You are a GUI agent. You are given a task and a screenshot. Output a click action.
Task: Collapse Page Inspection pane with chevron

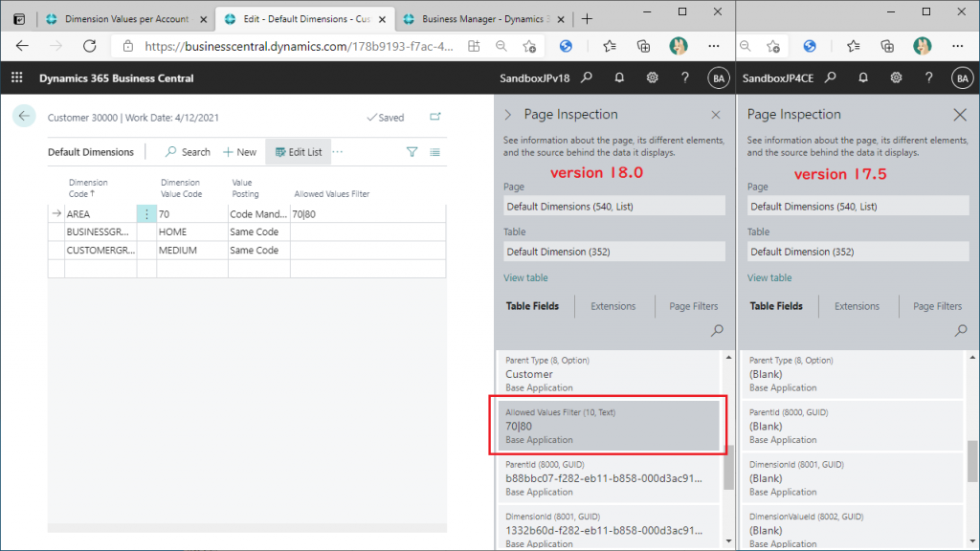point(508,115)
